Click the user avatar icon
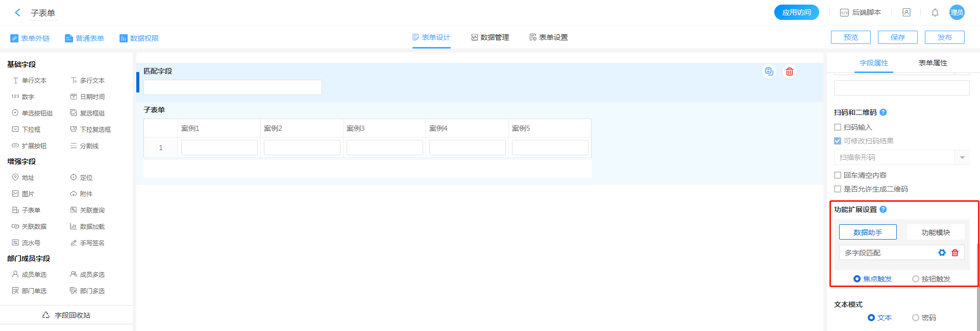The image size is (980, 331). pyautogui.click(x=957, y=13)
